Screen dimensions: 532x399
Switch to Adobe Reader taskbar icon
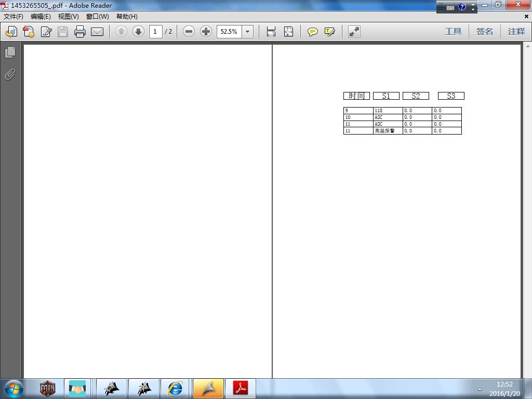241,389
